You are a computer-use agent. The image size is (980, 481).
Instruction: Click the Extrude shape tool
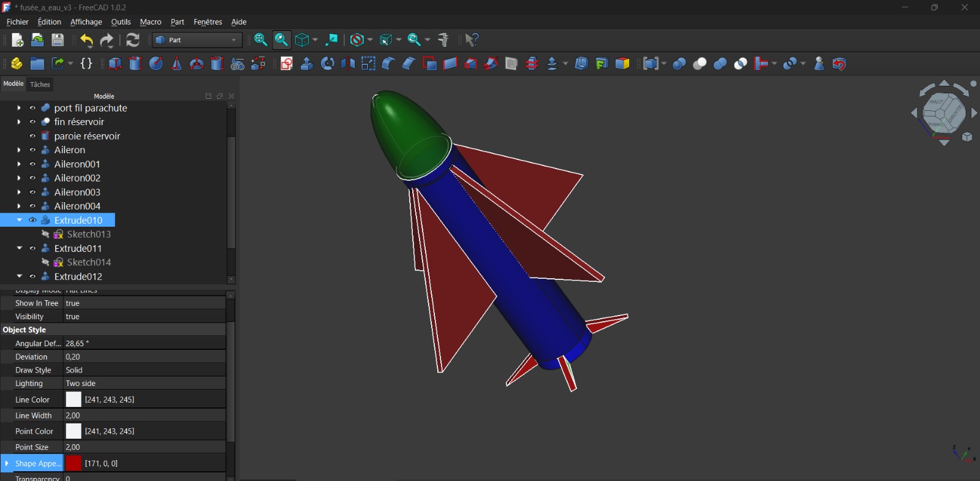click(x=307, y=64)
